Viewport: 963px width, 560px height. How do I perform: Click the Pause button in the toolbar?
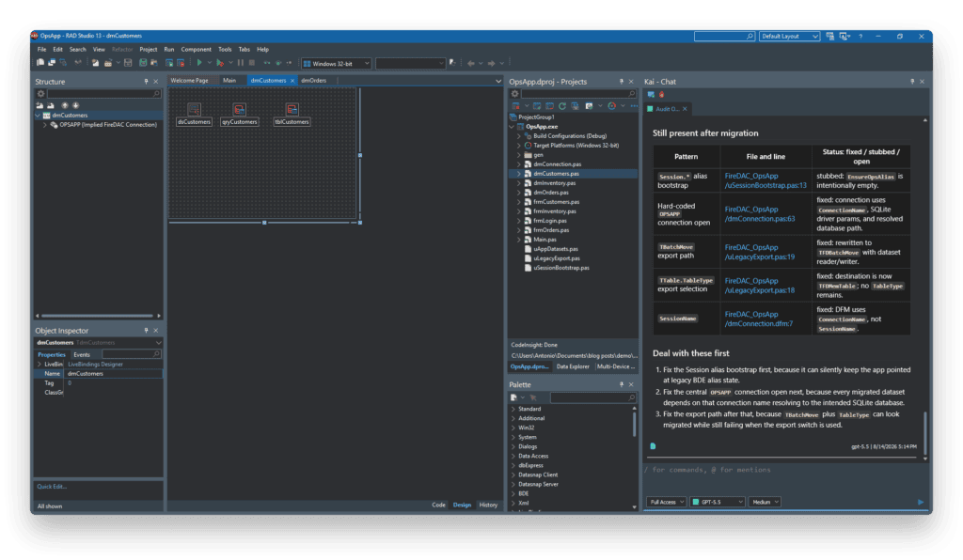click(240, 63)
